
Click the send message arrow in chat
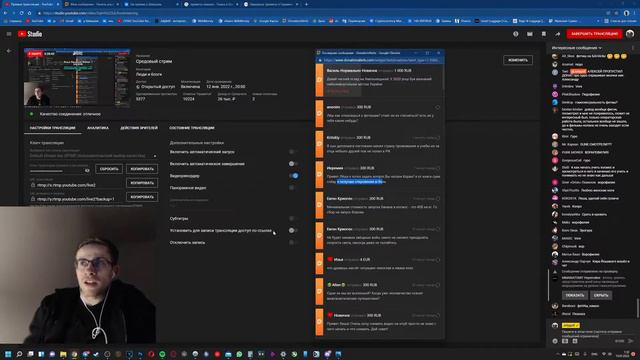(631, 341)
